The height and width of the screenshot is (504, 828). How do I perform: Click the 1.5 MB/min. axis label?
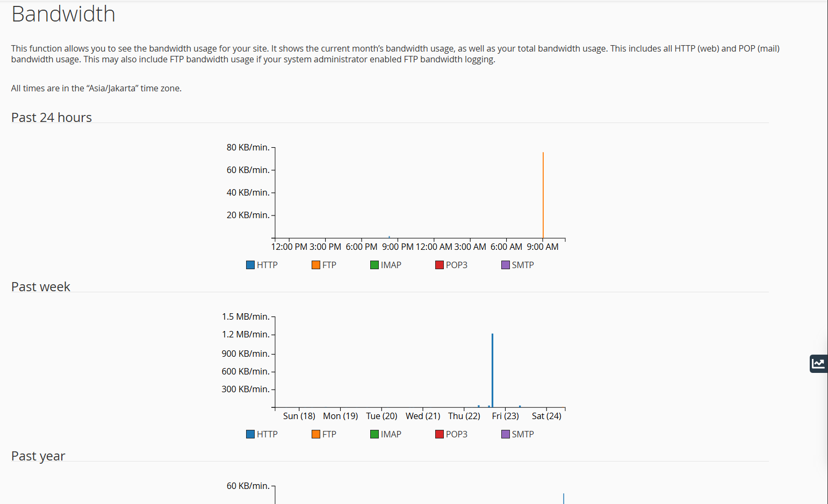pos(246,316)
